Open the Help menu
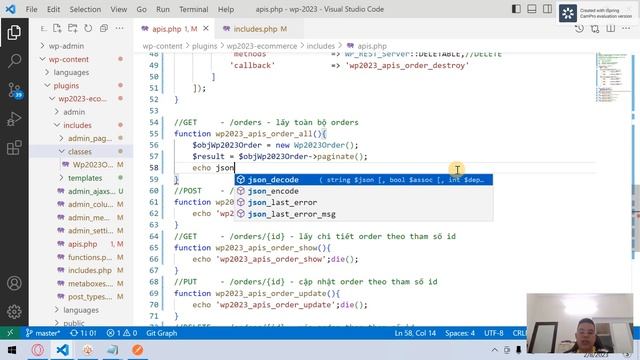Screen dimensions: 640x360 [x=226, y=9]
